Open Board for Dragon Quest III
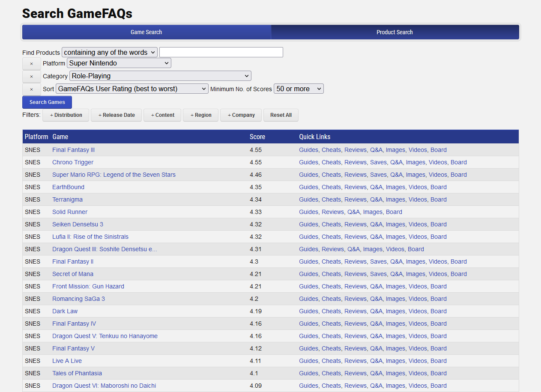Image resolution: width=541 pixels, height=392 pixels. [x=416, y=249]
